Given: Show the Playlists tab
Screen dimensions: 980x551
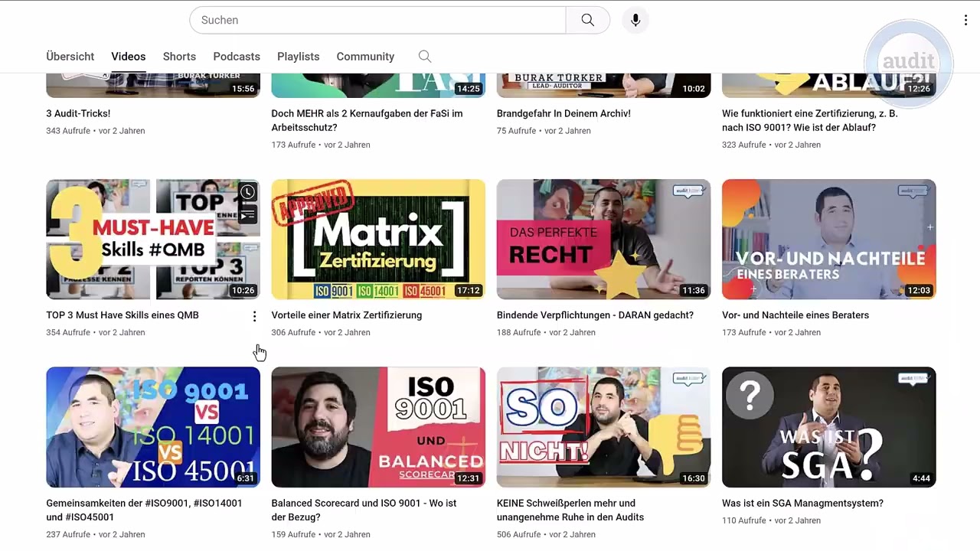Looking at the screenshot, I should point(299,57).
